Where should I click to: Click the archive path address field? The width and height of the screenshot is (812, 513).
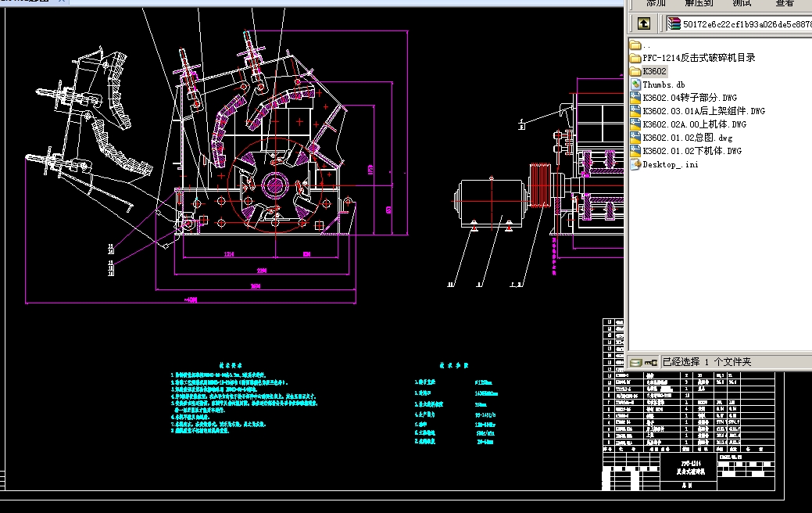(739, 23)
